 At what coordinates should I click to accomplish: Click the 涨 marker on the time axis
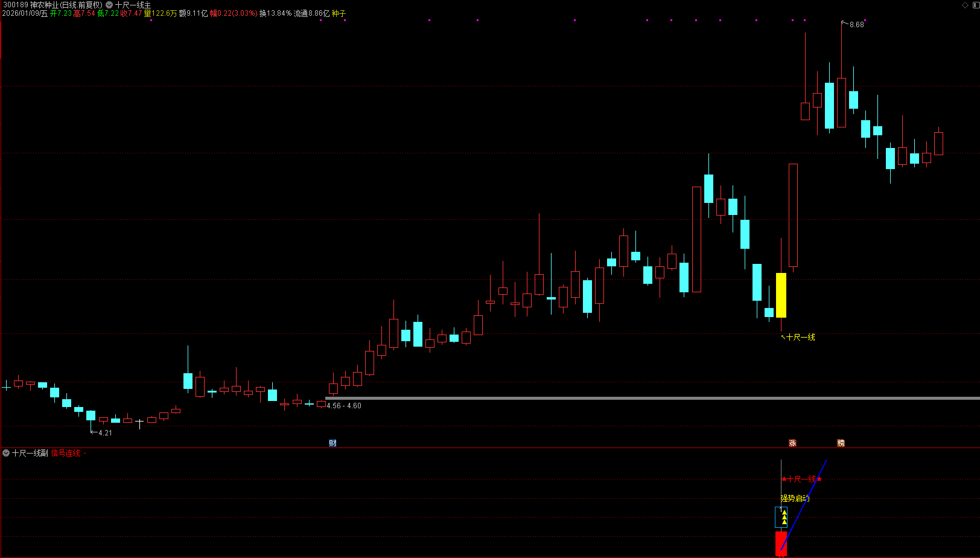click(x=792, y=443)
